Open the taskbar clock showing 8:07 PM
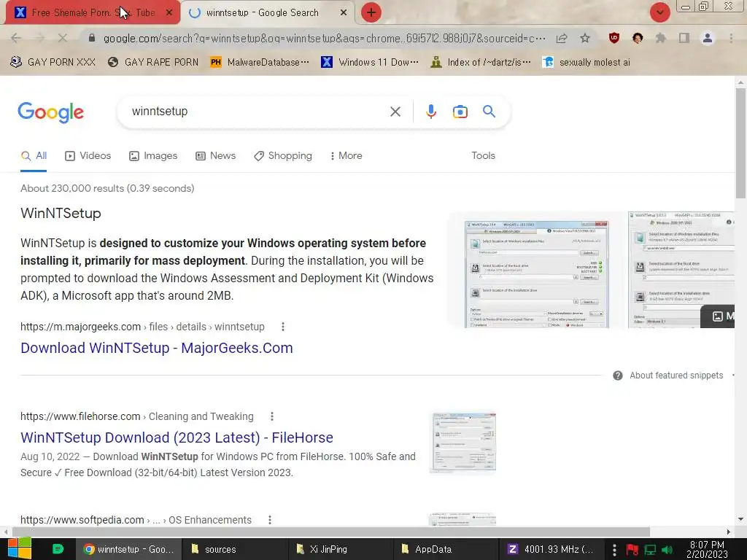747x560 pixels. tap(707, 550)
